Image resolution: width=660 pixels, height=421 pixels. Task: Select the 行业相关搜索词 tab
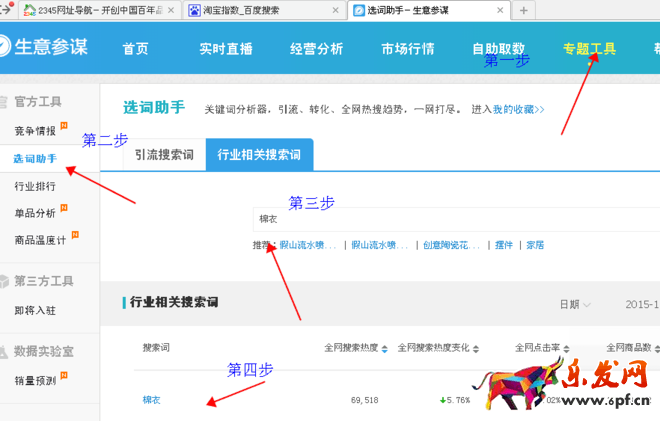tap(259, 155)
